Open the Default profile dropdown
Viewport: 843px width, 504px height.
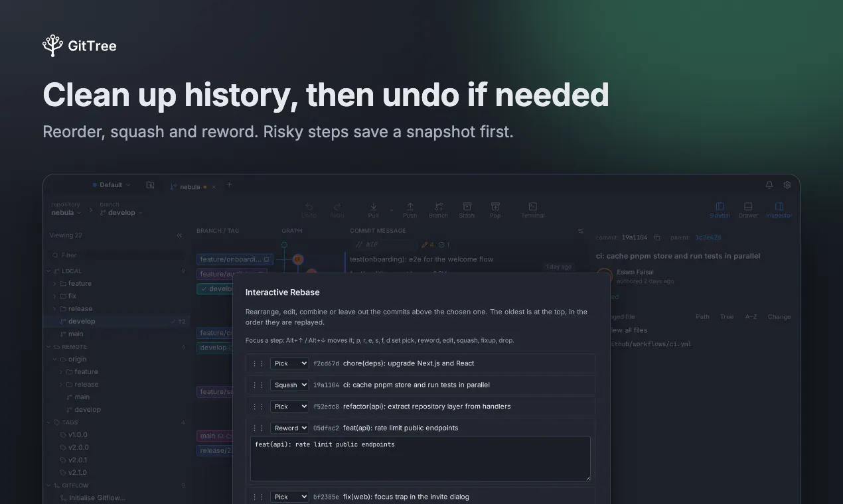(x=112, y=185)
